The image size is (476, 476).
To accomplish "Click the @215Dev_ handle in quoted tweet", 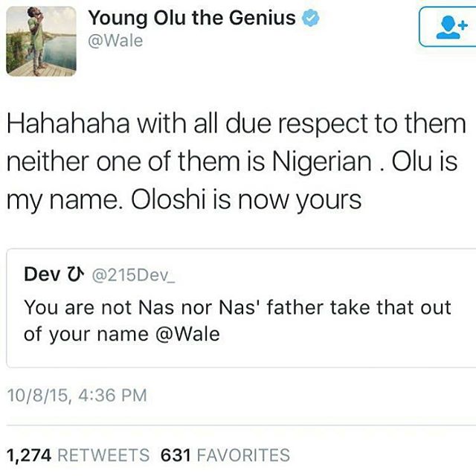I will tap(133, 275).
